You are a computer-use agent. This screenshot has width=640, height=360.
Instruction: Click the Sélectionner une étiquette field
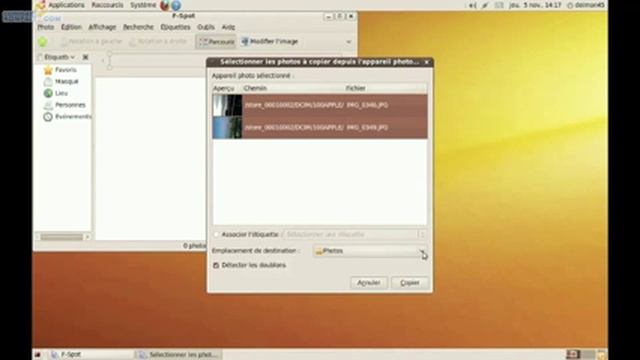[x=354, y=235]
